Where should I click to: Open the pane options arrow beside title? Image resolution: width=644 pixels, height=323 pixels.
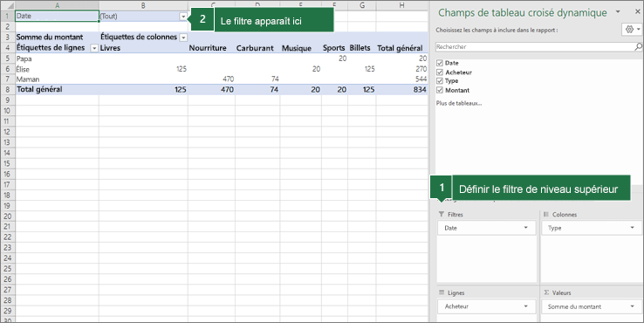pyautogui.click(x=618, y=12)
